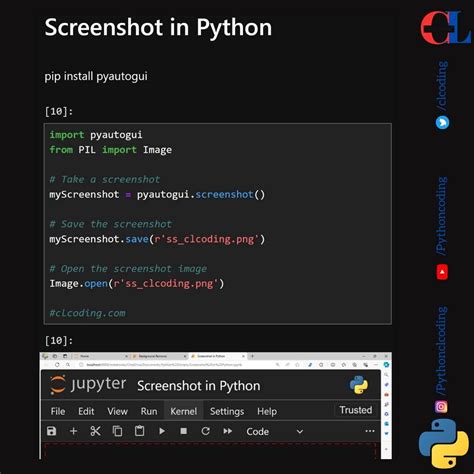The width and height of the screenshot is (474, 474).
Task: Restart and run all with fast-forward icon
Action: 227,431
